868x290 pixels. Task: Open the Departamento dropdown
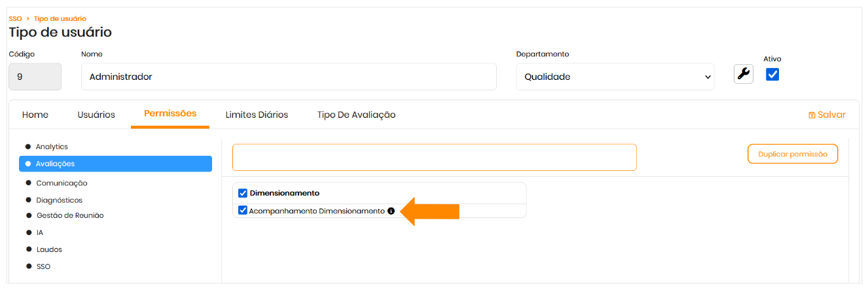tap(615, 77)
